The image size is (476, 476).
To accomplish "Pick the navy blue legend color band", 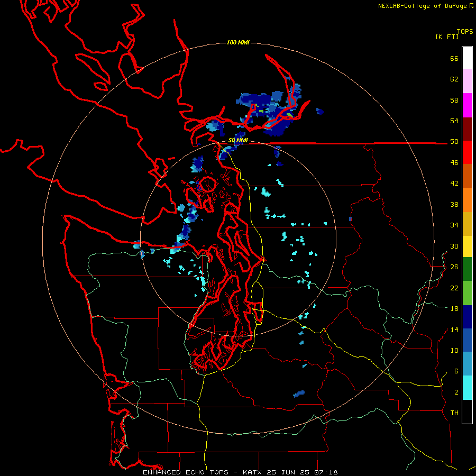I will tap(467, 317).
